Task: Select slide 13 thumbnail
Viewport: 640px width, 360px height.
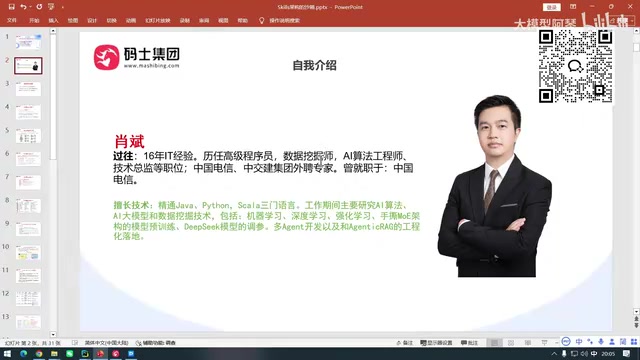Action: [28, 322]
